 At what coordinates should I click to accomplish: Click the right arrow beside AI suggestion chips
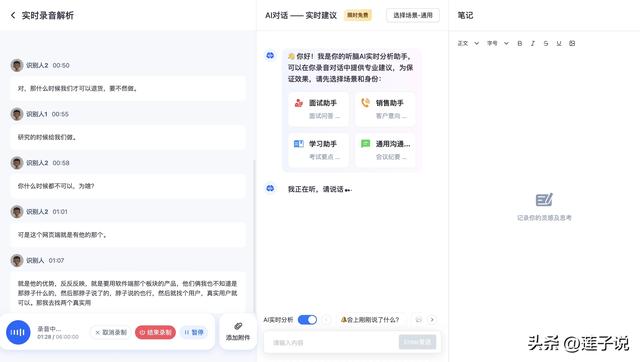[432, 320]
